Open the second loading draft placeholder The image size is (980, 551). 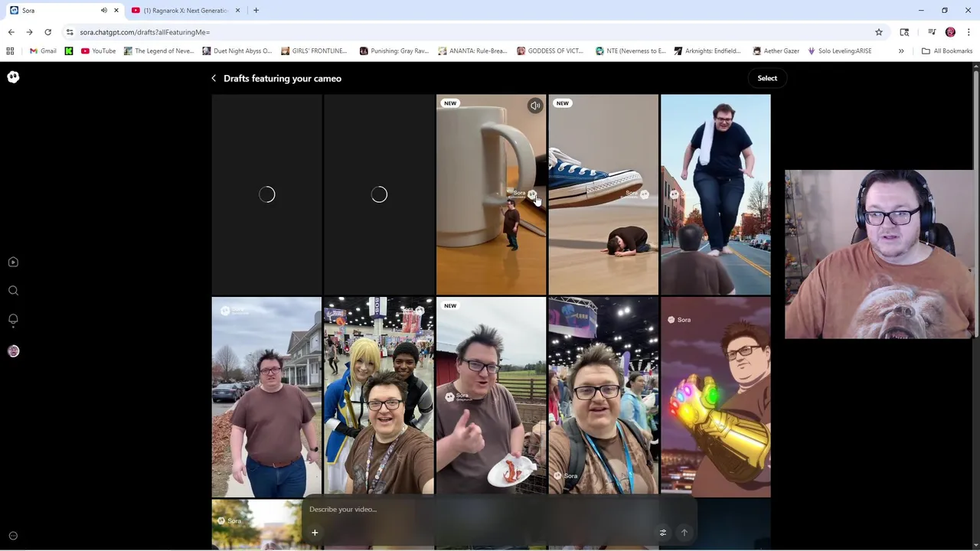click(x=379, y=194)
